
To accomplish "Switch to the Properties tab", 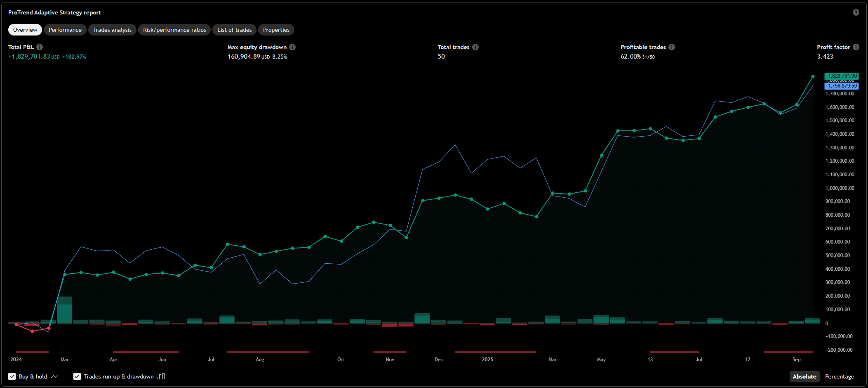I will click(276, 29).
